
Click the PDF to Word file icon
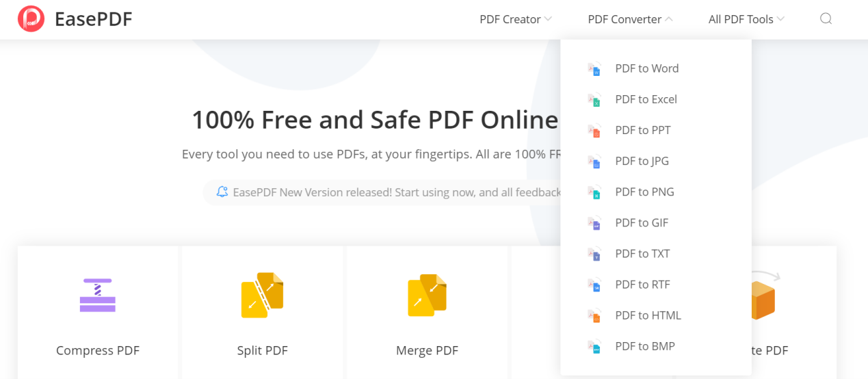(x=594, y=68)
